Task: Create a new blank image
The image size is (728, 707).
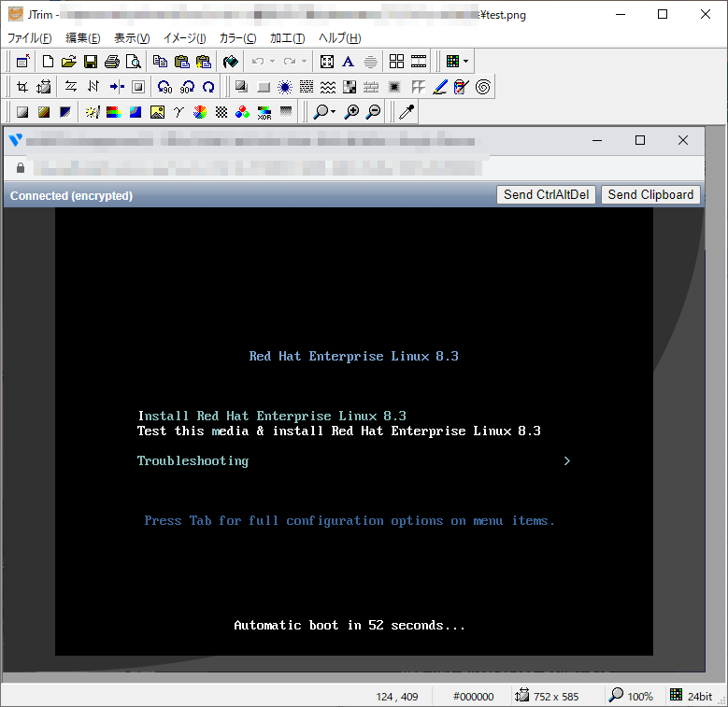Action: pos(48,62)
